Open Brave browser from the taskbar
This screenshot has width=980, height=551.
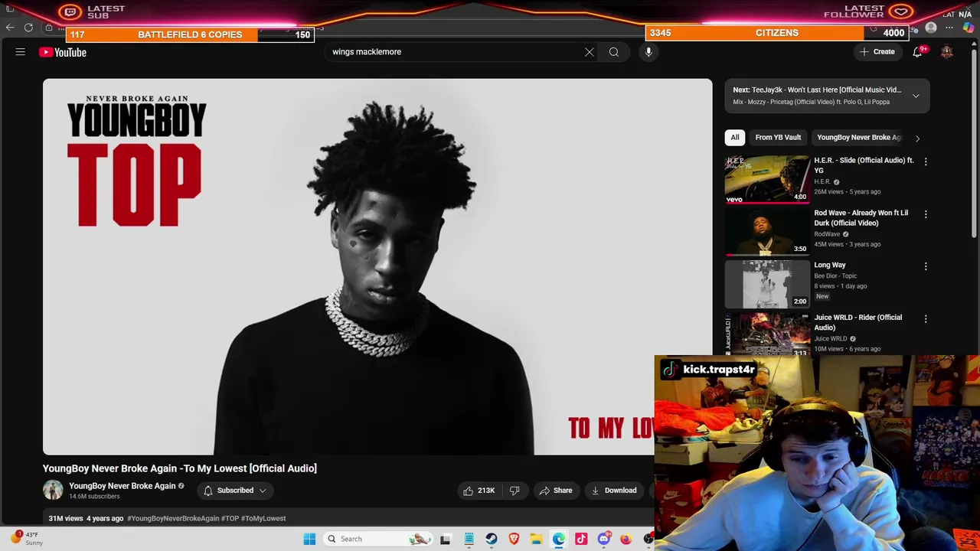point(514,539)
